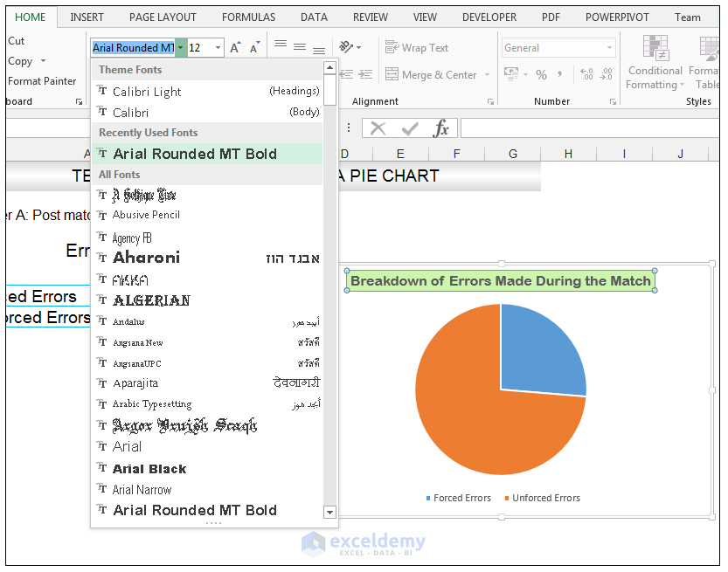The height and width of the screenshot is (572, 728).
Task: Select the Agency FB font
Action: 207,238
